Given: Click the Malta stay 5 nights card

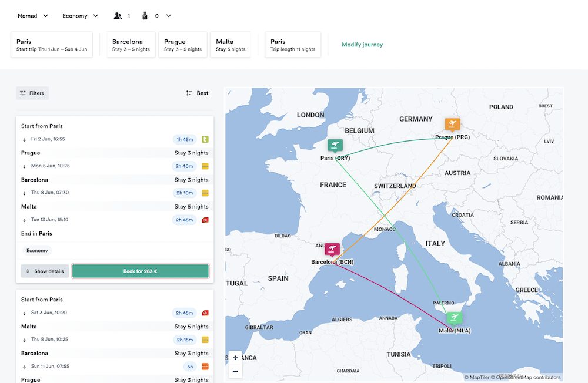Looking at the screenshot, I should (x=230, y=45).
